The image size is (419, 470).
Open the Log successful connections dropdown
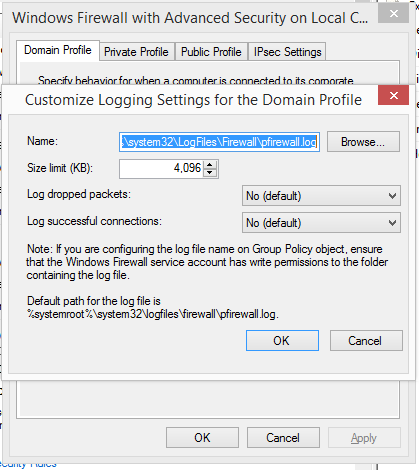pyautogui.click(x=321, y=223)
